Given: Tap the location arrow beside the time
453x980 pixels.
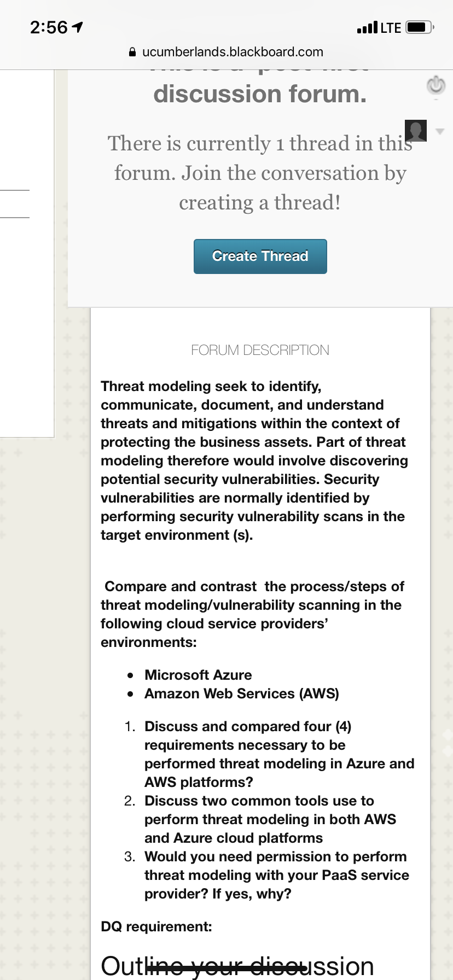Looking at the screenshot, I should [78, 27].
